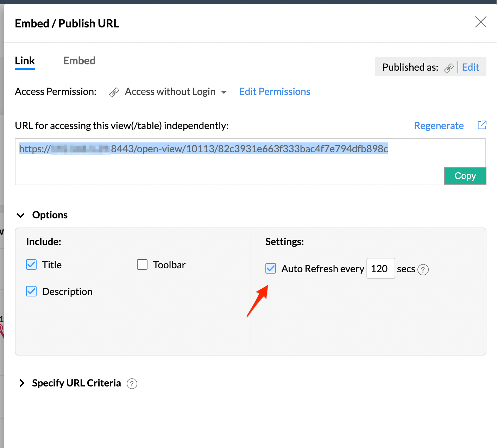This screenshot has height=448, width=497.
Task: Select the Link tab
Action: coord(25,61)
